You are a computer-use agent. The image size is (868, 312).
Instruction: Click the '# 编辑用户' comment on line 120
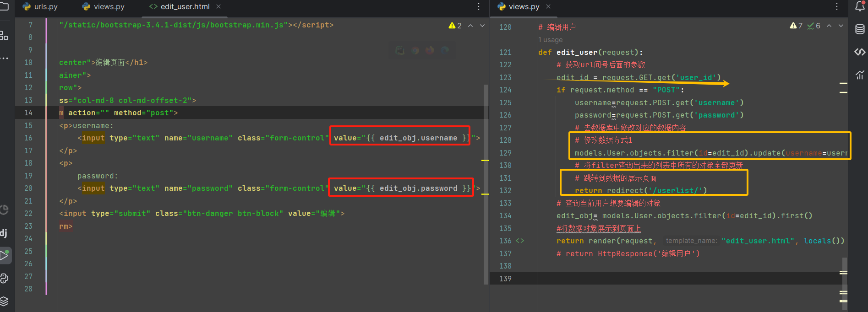pyautogui.click(x=557, y=27)
